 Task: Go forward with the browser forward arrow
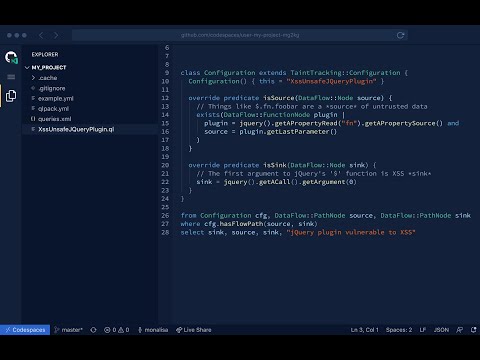tap(56, 35)
